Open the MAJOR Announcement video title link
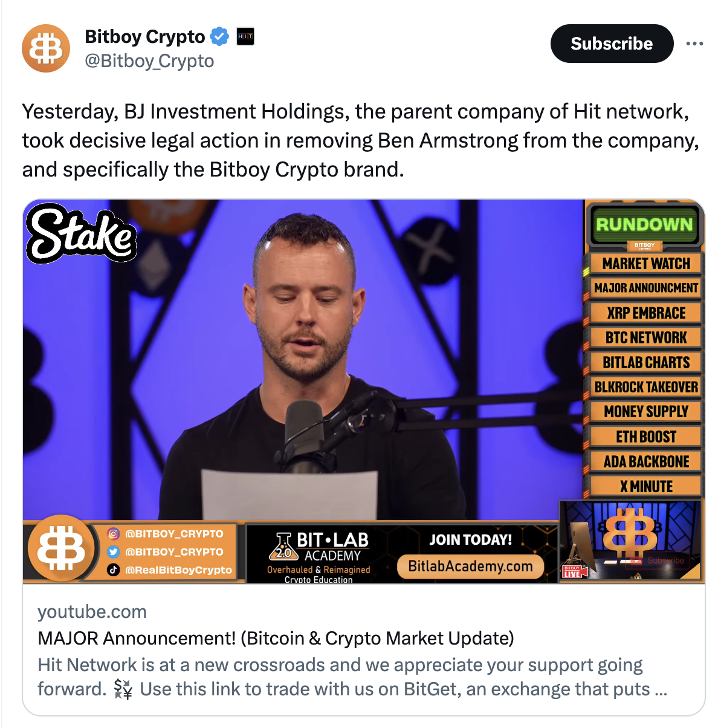Screen dimensions: 718x728 [x=276, y=638]
